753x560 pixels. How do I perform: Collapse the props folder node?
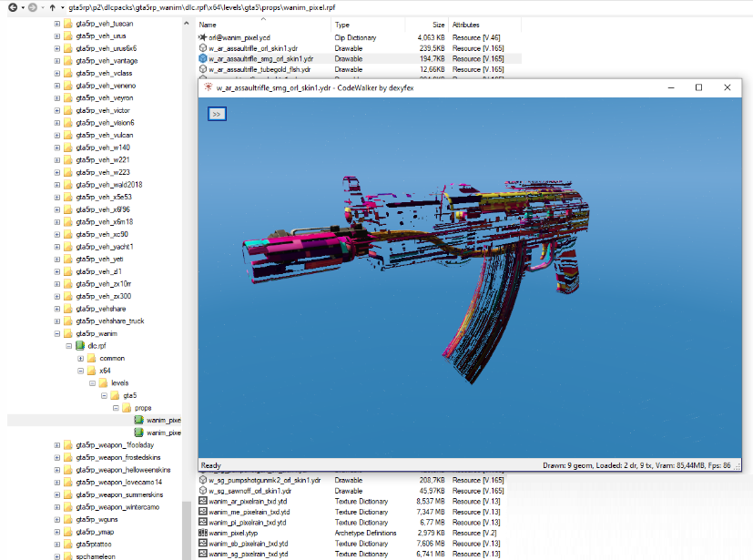(x=116, y=408)
